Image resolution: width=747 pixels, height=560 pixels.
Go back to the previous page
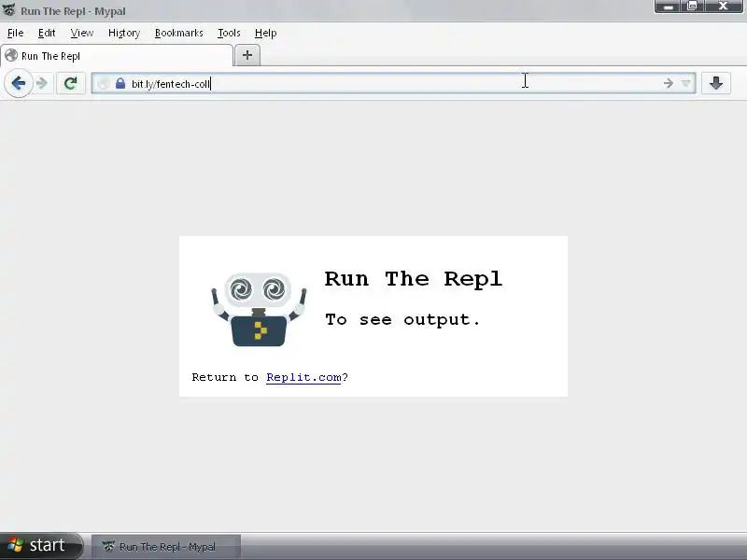[x=18, y=83]
